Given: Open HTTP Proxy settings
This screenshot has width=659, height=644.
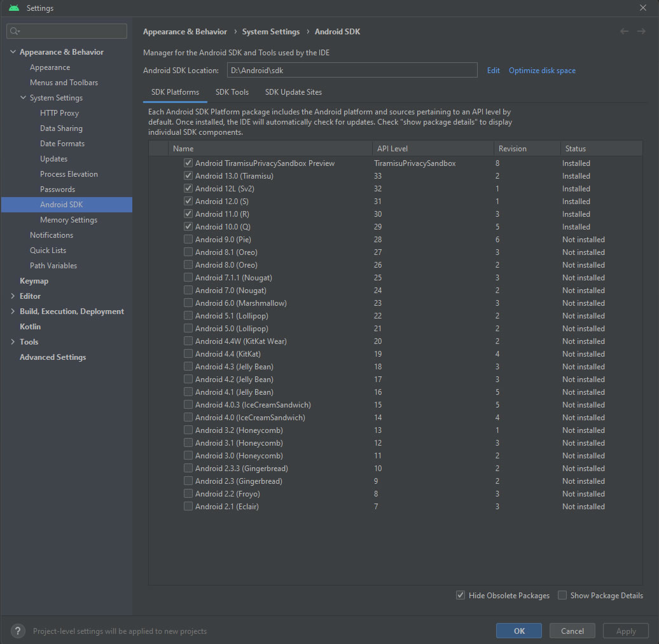Looking at the screenshot, I should 59,113.
